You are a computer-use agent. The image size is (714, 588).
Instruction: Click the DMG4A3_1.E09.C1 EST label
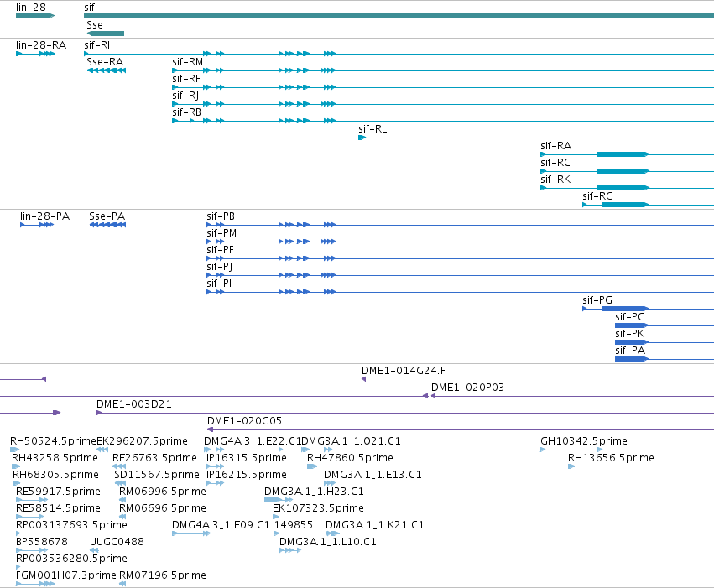tap(221, 526)
